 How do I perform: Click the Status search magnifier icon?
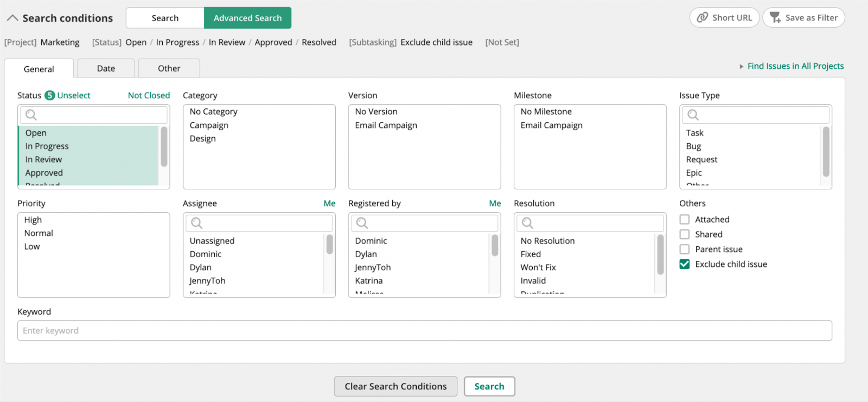(x=31, y=115)
